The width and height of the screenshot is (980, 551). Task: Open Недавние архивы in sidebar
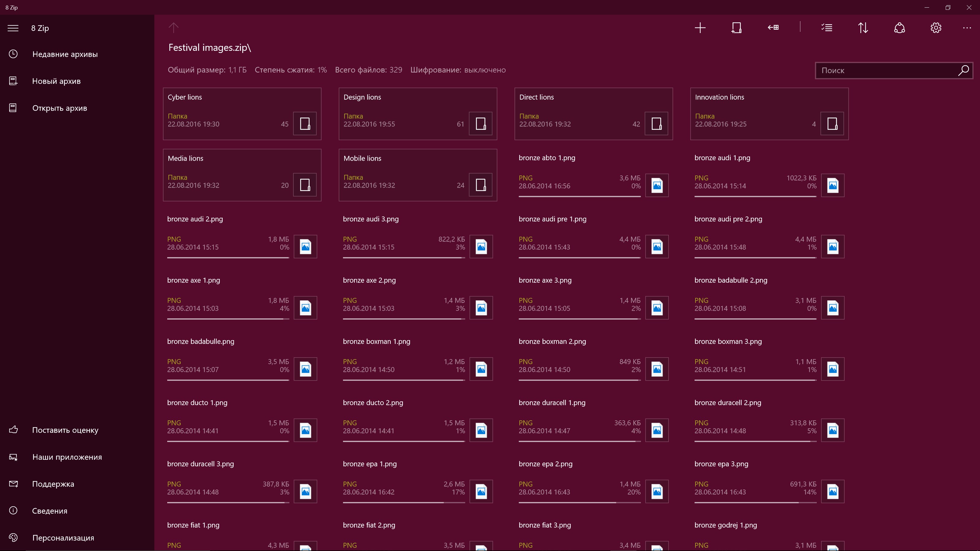(x=77, y=54)
